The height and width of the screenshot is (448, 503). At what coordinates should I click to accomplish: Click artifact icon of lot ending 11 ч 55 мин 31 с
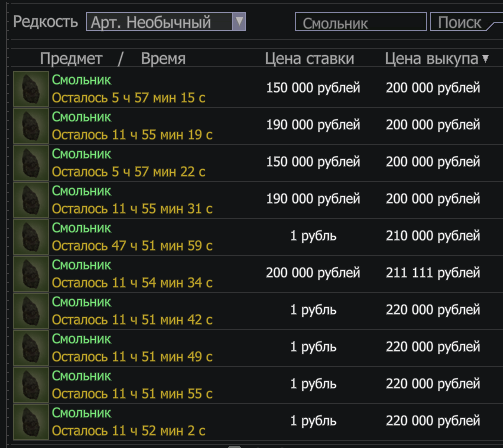[x=31, y=200]
